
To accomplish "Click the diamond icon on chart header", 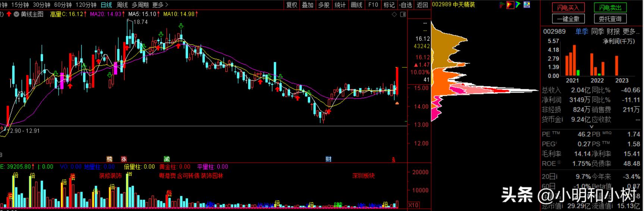I will tap(394, 15).
